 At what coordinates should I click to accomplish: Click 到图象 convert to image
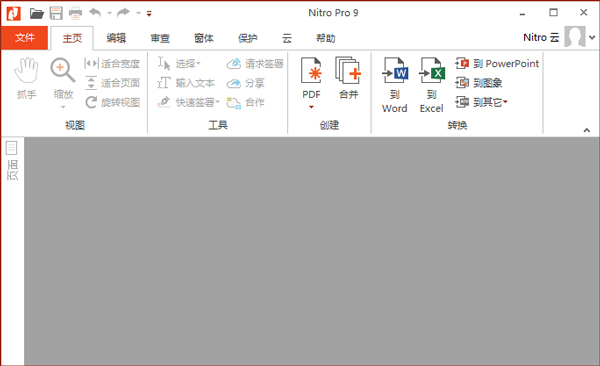pos(479,83)
